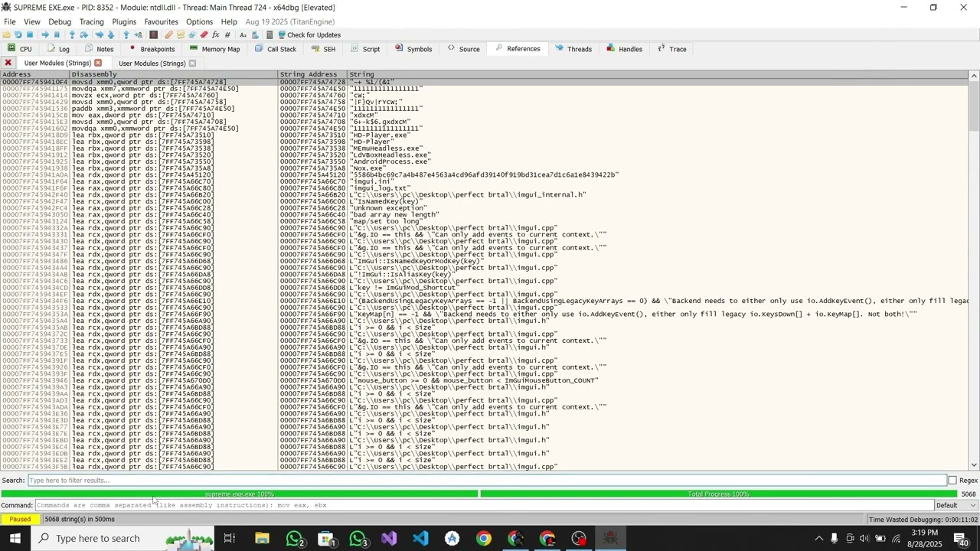The height and width of the screenshot is (551, 980).
Task: Open the Options menu
Action: pyautogui.click(x=199, y=21)
